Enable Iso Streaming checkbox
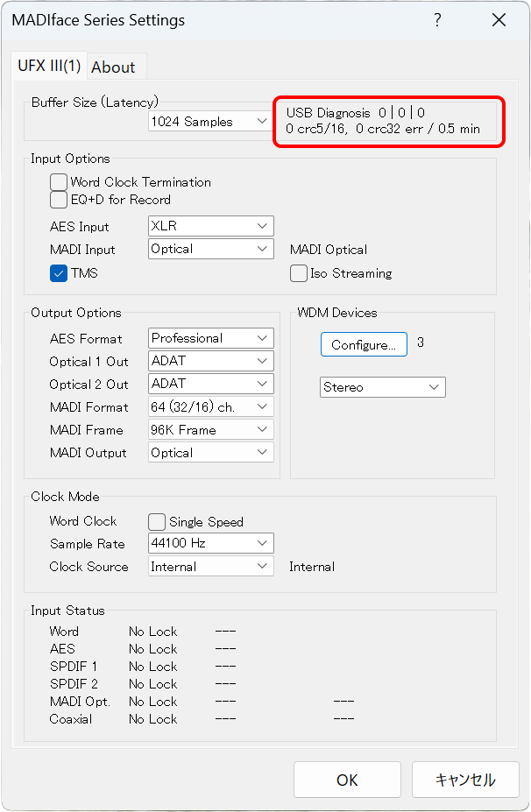The width and height of the screenshot is (531, 812). (x=299, y=273)
